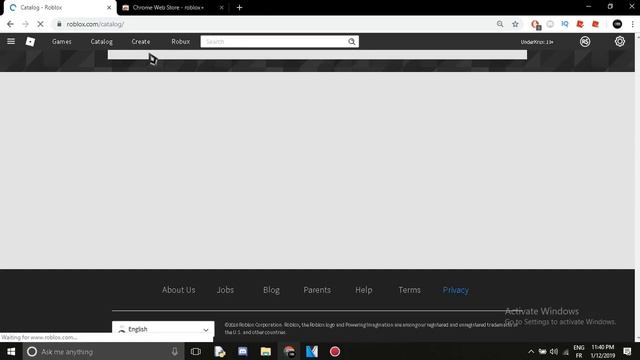Viewport: 640px width, 360px height.
Task: Open the volume control in tray
Action: (554, 351)
